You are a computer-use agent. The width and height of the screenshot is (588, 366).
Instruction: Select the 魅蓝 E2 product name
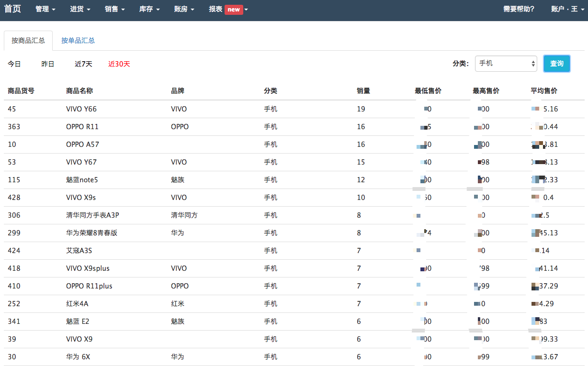(78, 322)
